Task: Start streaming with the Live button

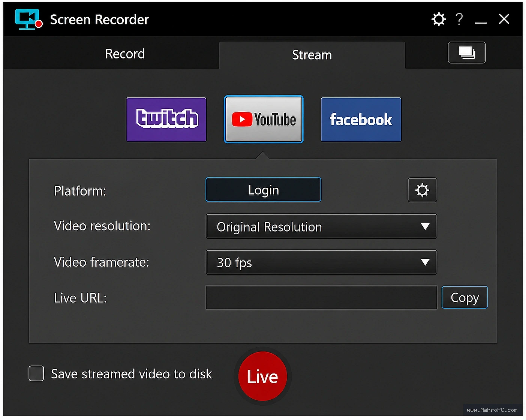Action: 263,376
